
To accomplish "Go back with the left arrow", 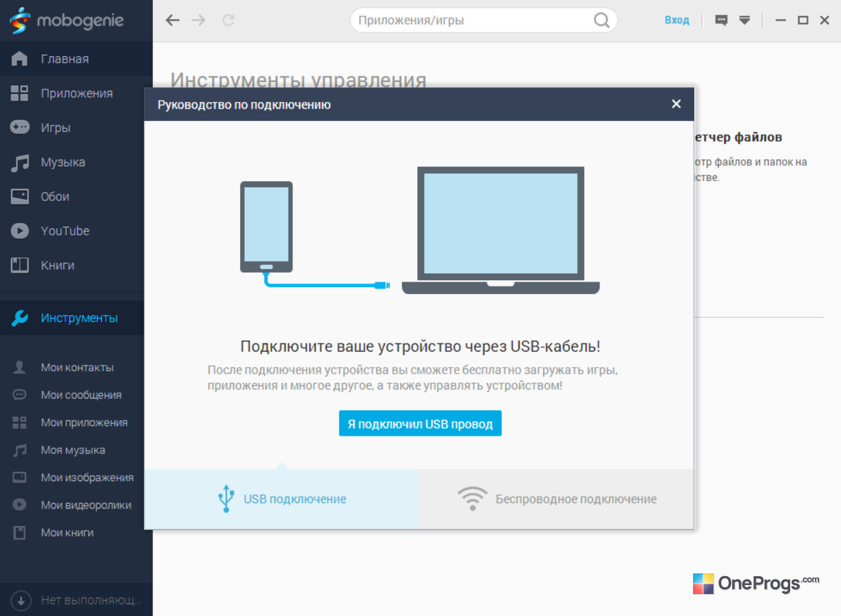I will coord(173,21).
